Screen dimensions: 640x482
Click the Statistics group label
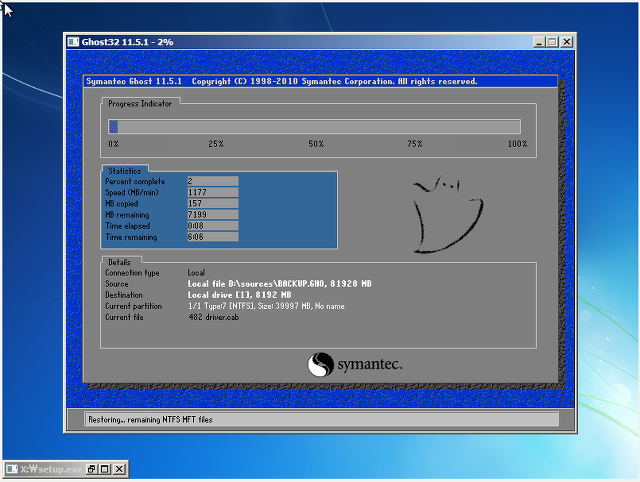coord(124,171)
